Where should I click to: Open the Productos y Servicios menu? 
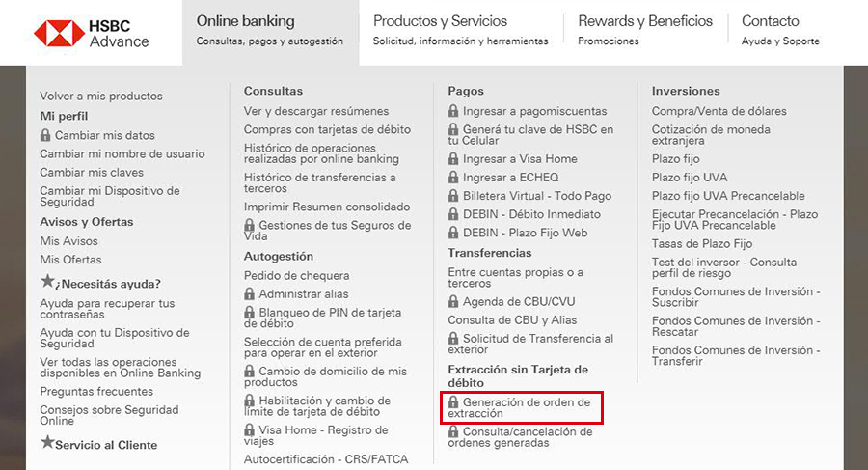pyautogui.click(x=461, y=31)
